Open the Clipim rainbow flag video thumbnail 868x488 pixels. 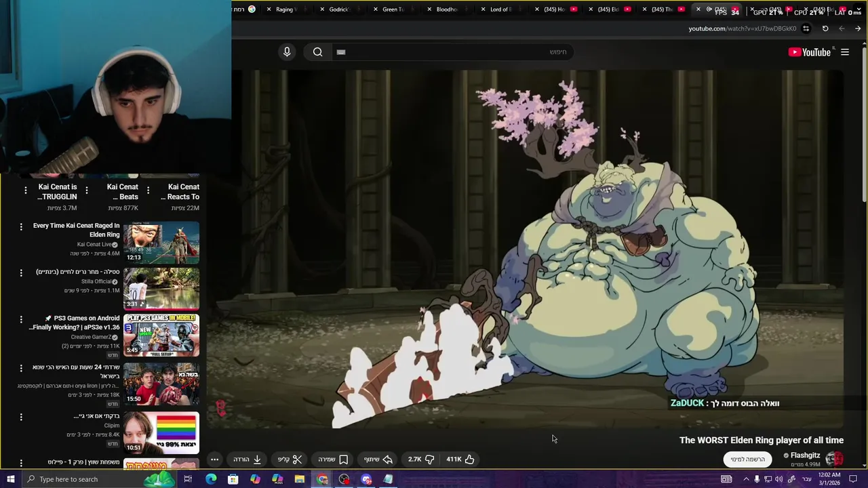(x=161, y=432)
